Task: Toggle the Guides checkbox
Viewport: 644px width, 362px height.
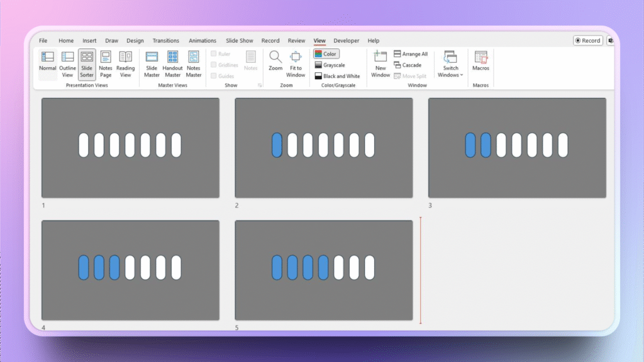Action: [x=214, y=76]
